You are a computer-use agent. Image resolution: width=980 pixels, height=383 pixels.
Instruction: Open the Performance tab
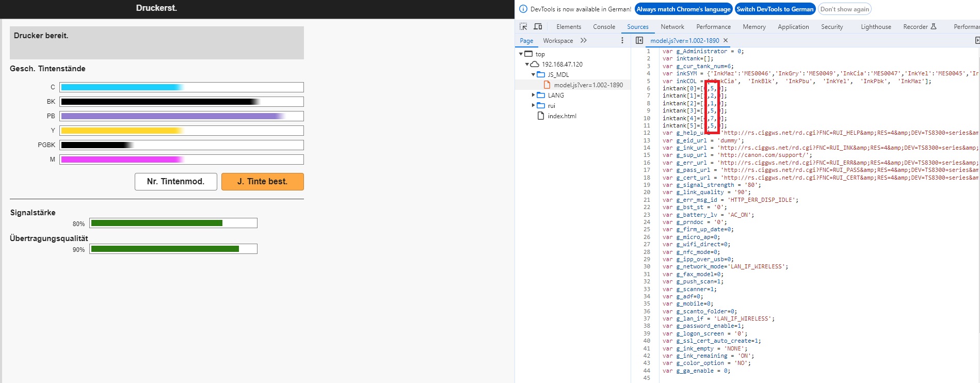pos(713,26)
